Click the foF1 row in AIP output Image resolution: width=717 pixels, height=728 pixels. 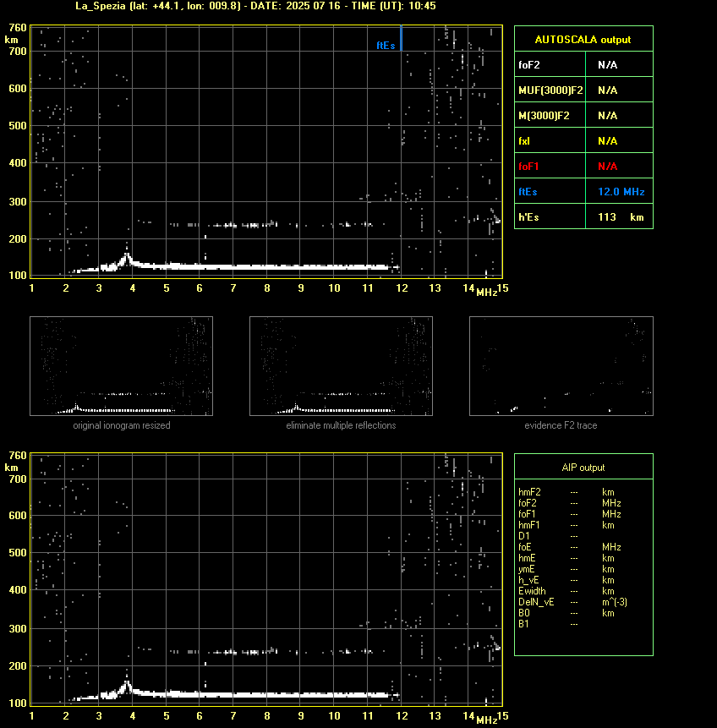(x=570, y=514)
